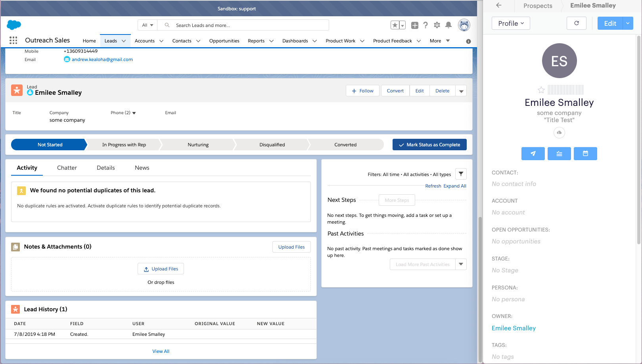Open the Load More Past Activities dropdown arrow
Screen dimensions: 642x364
point(461,264)
